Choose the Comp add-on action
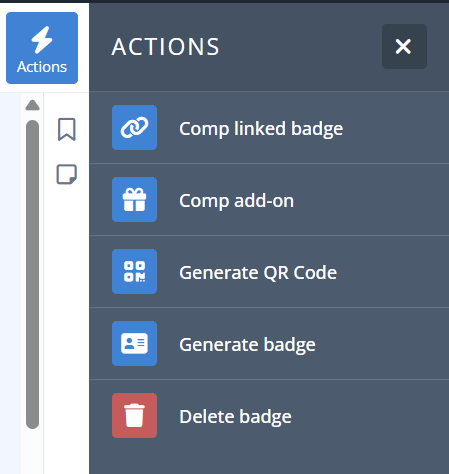Screen dimensions: 449x474 (269, 200)
